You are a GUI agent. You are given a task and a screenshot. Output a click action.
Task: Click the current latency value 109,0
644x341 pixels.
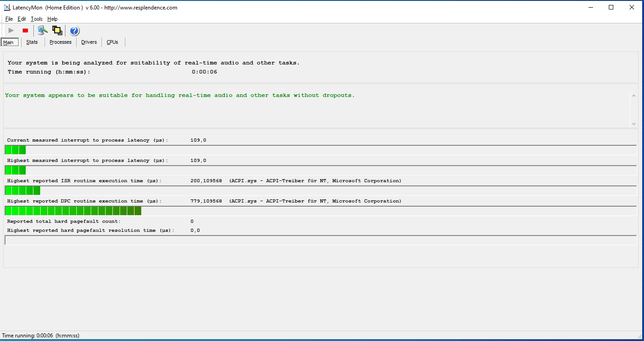(x=198, y=140)
